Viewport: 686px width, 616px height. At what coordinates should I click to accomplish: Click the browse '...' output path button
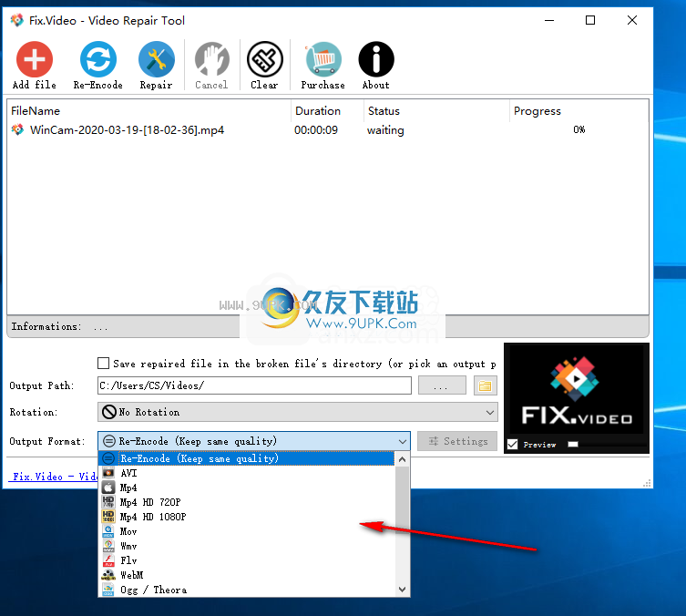(442, 385)
